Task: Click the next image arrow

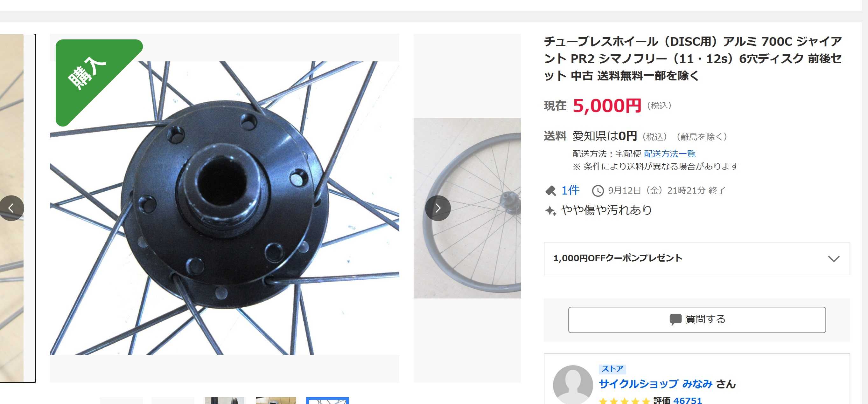Action: 438,208
